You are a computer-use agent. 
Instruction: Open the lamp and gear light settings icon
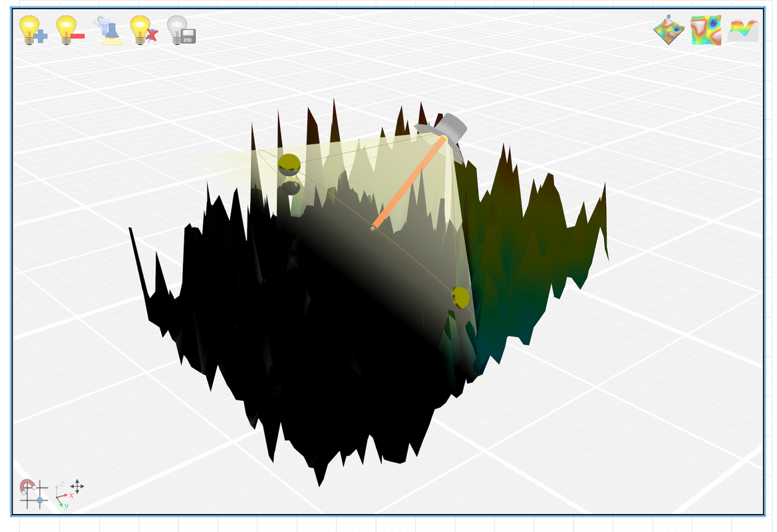point(108,30)
